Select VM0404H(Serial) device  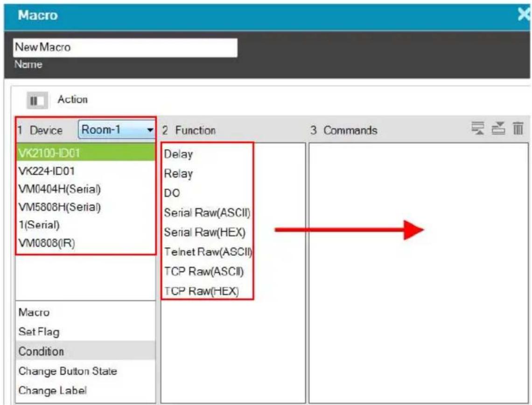point(85,189)
